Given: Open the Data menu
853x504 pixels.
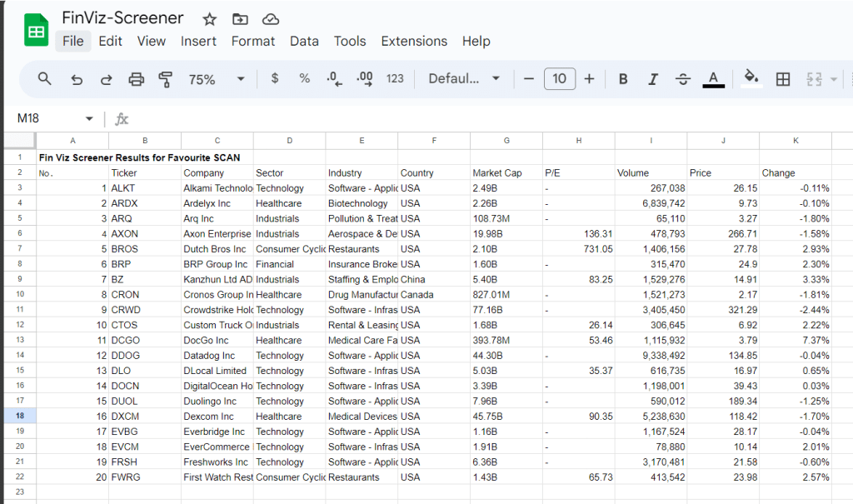Looking at the screenshot, I should pos(304,41).
